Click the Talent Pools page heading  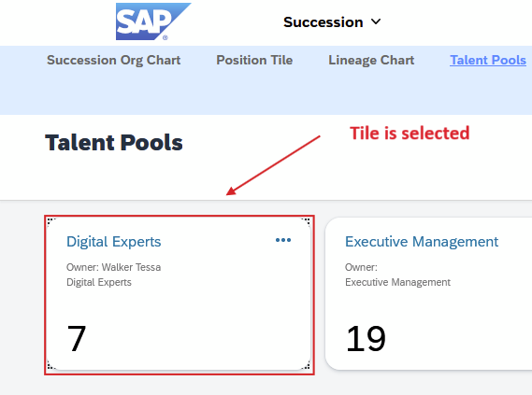(x=114, y=142)
